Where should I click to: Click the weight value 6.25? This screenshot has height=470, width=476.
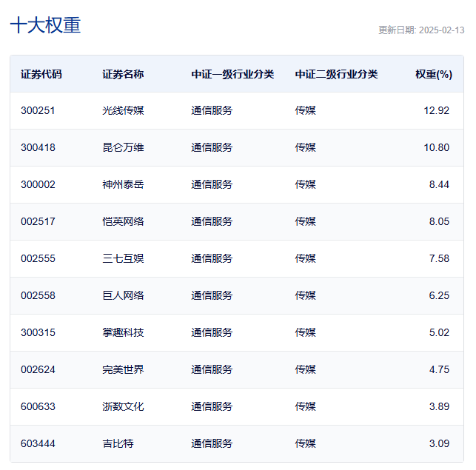pos(439,296)
